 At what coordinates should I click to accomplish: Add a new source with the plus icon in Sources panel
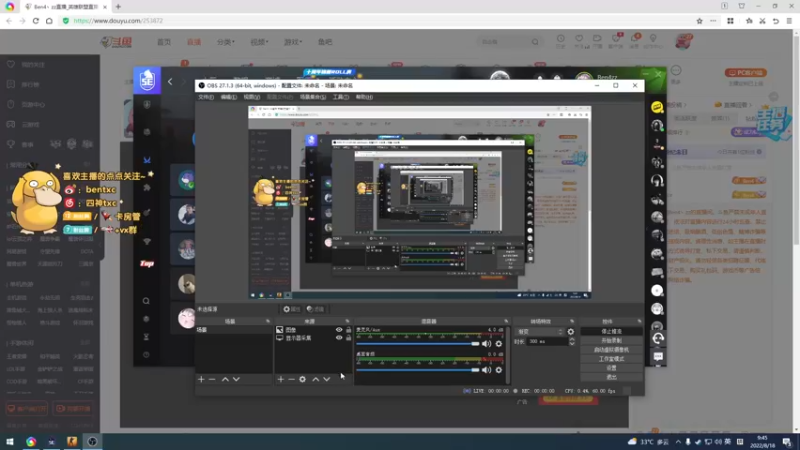(x=281, y=380)
